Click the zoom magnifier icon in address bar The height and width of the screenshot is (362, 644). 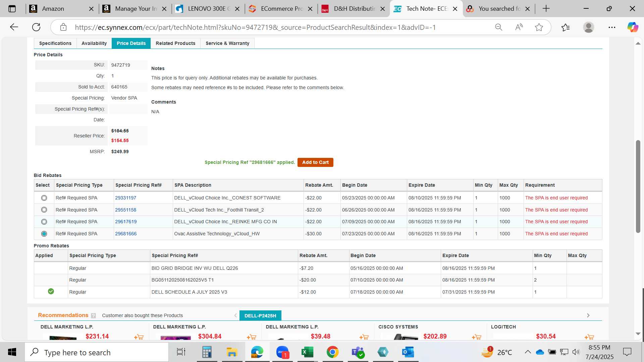pos(499,27)
